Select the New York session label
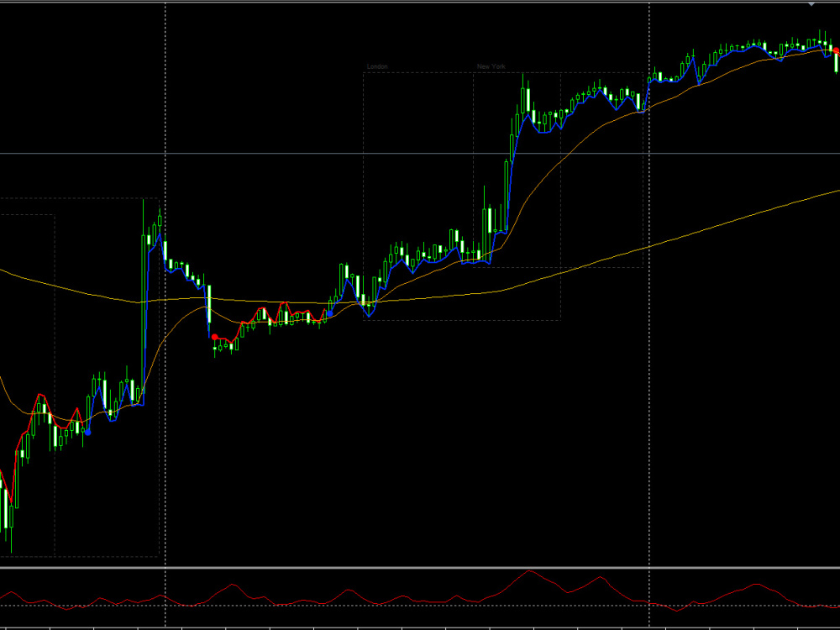Screen dimensions: 840x630 pos(491,66)
